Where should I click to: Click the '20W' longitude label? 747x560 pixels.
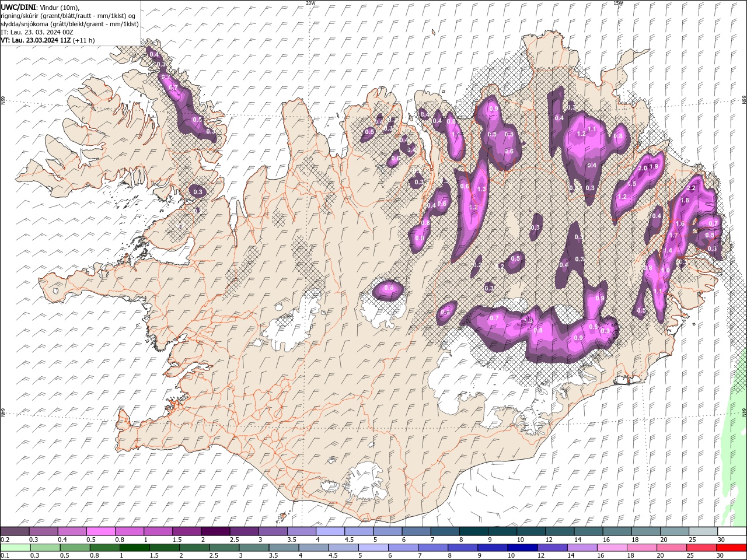310,3
